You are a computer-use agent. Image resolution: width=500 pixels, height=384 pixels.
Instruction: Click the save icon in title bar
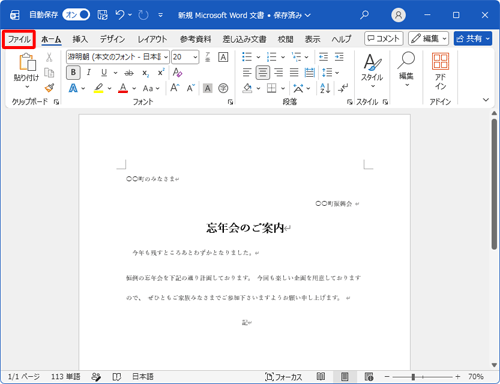tap(102, 15)
